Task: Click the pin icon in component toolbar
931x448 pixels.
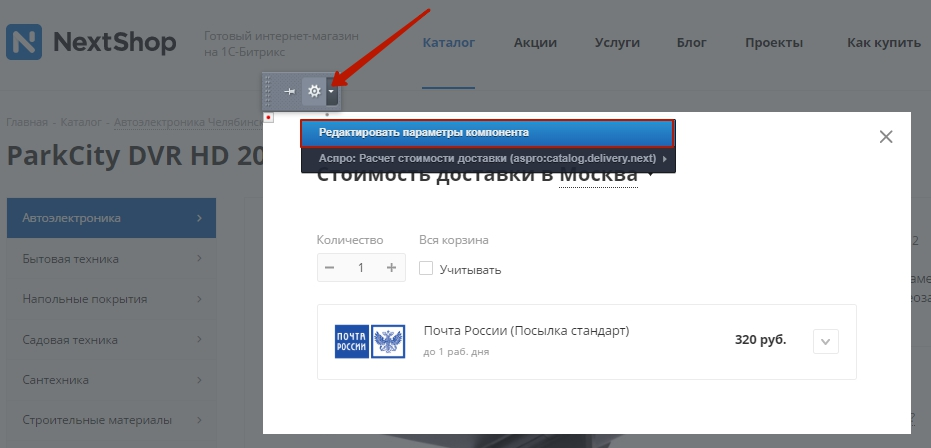Action: click(x=290, y=91)
